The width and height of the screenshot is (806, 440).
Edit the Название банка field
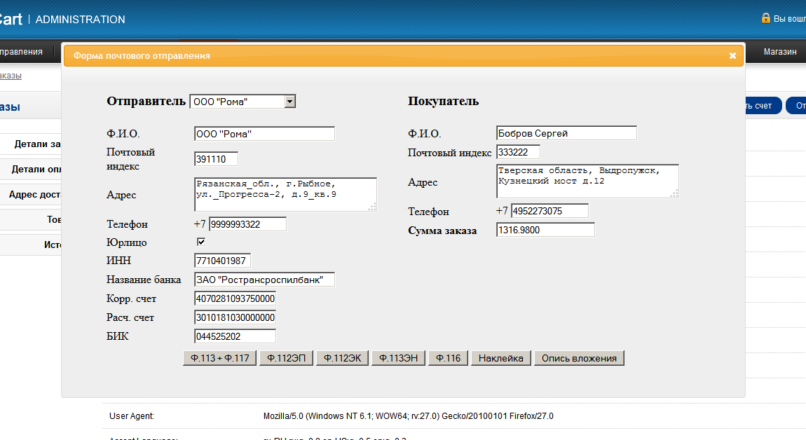[x=264, y=280]
